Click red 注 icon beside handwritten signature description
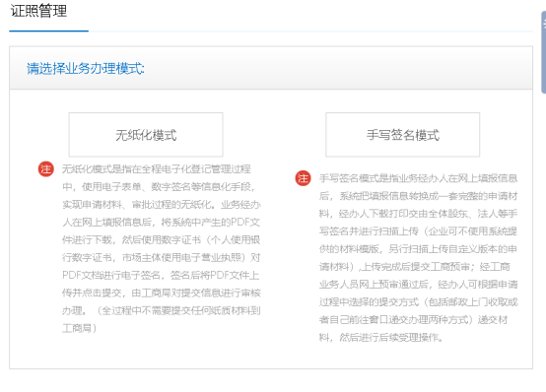Screen dimensions: 546x392 point(303,178)
